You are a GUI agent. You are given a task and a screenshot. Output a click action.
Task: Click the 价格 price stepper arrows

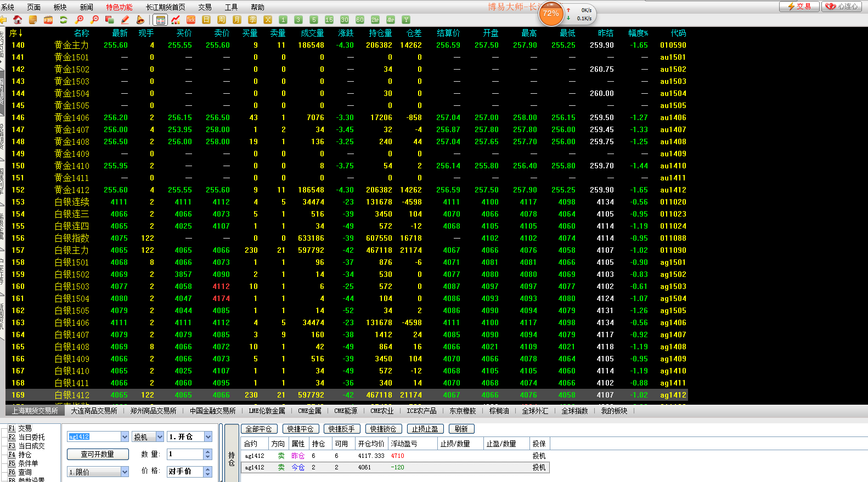coord(207,472)
